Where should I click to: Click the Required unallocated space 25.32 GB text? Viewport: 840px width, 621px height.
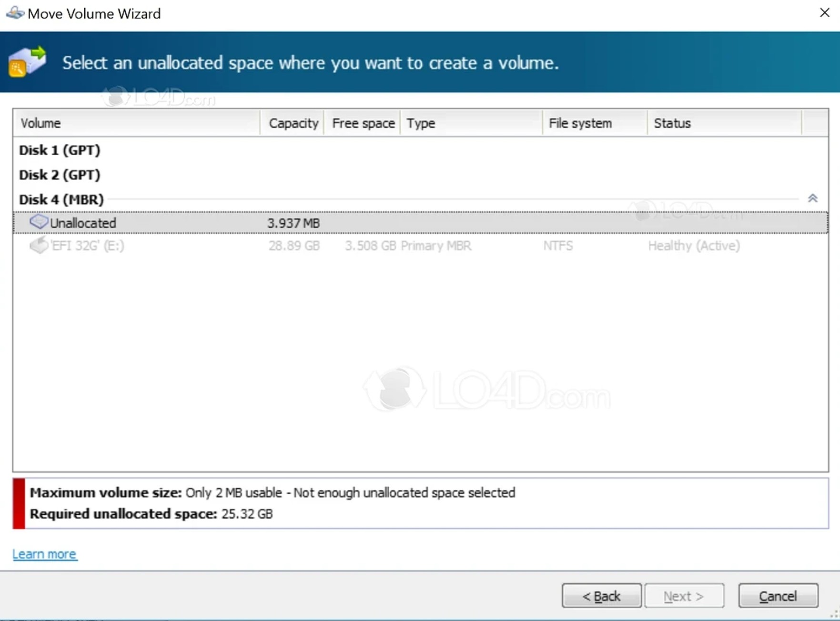pyautogui.click(x=151, y=514)
